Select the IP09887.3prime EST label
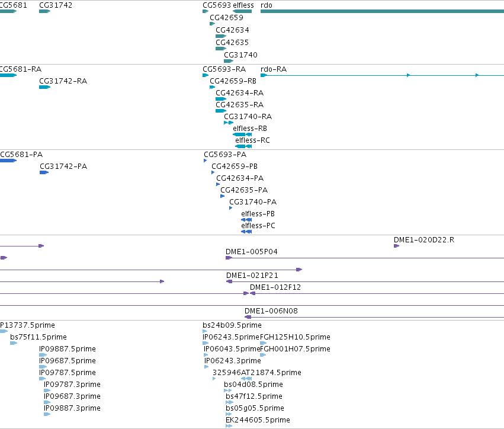Viewport: 504px width, 429px height. 72,408
